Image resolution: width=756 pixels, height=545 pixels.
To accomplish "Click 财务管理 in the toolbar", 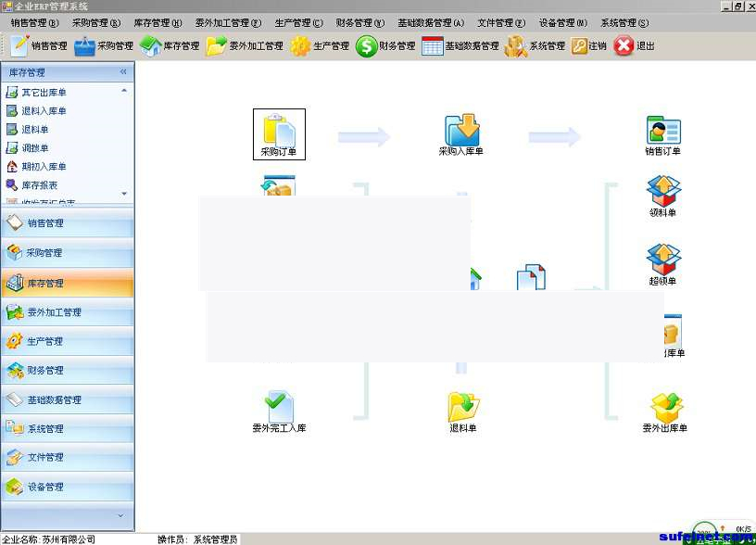I will 385,45.
